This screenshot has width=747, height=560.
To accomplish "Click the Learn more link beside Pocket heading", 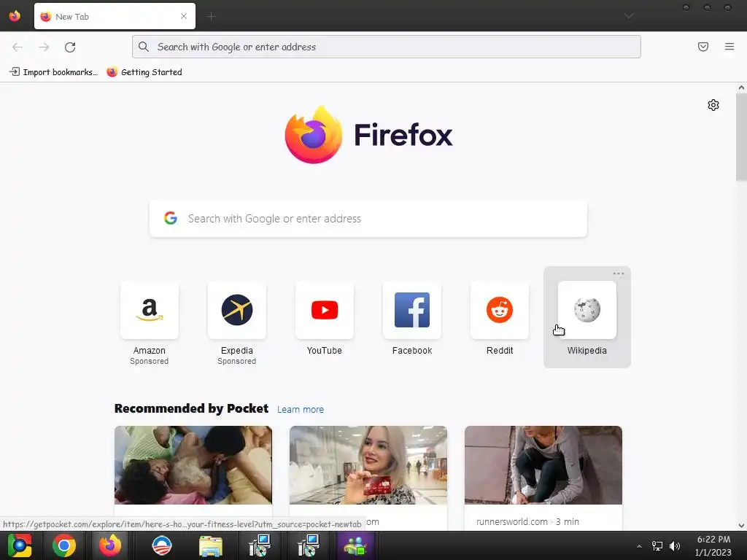I will (x=300, y=410).
